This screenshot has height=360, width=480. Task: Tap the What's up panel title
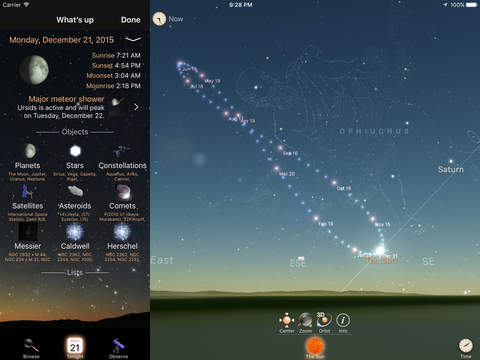point(75,20)
